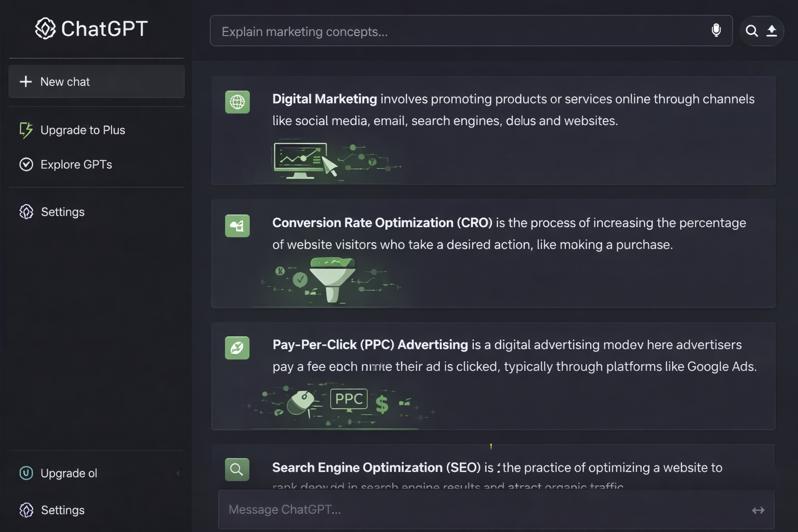Click the upload icon beside search

pos(772,31)
